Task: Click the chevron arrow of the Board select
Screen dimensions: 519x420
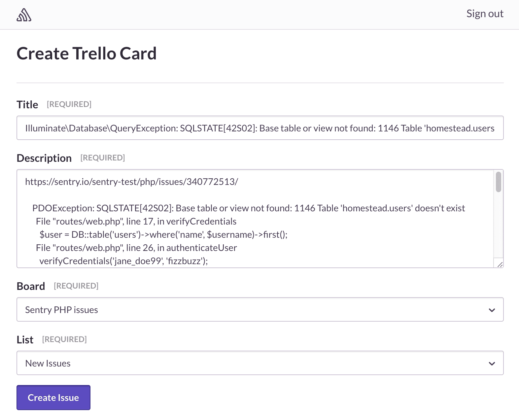Action: click(492, 310)
